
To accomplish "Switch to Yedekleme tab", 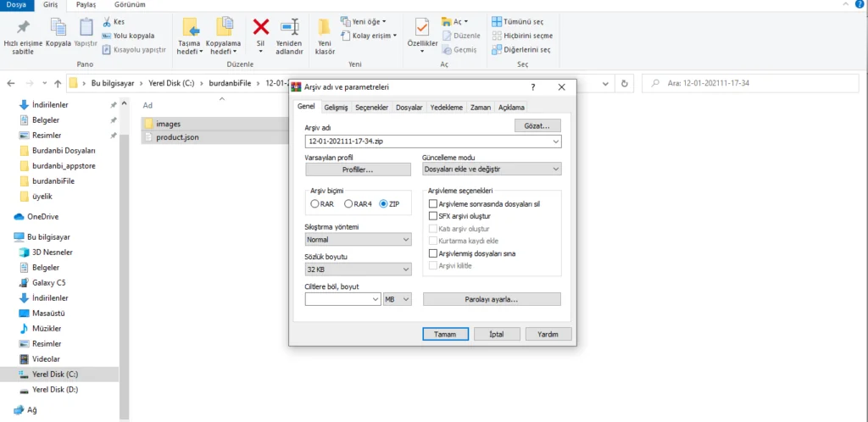I will [x=446, y=108].
